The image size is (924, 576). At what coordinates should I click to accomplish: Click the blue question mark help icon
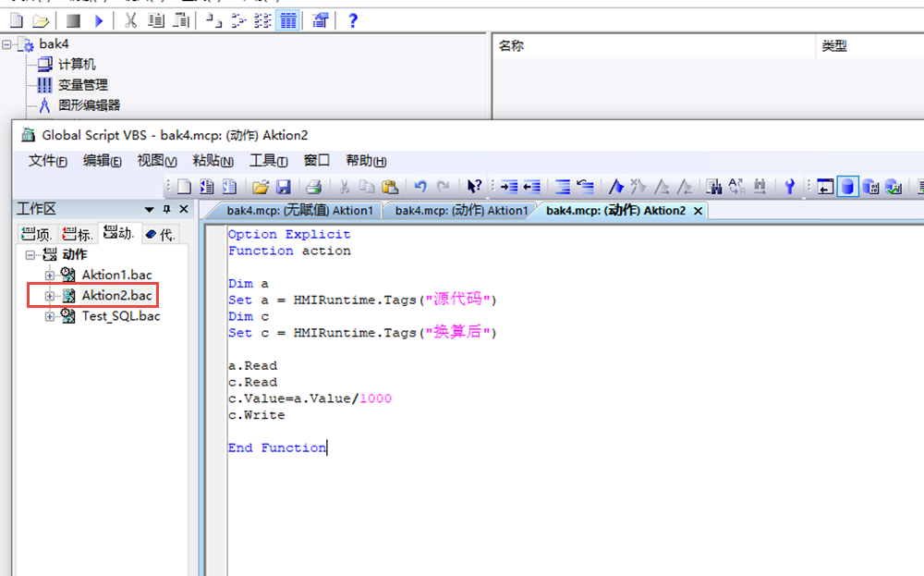pyautogui.click(x=353, y=20)
